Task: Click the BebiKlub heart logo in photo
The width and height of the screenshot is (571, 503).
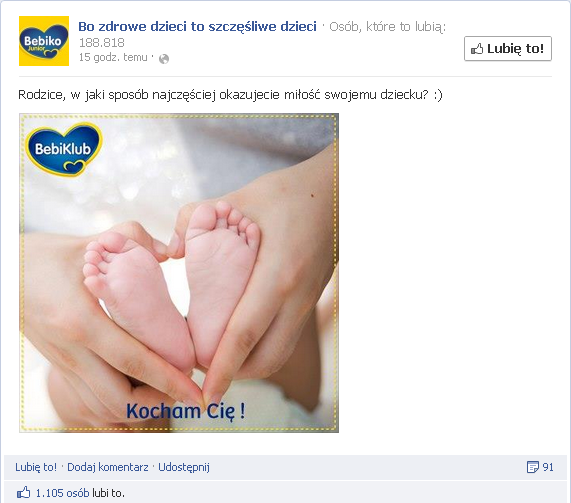Action: click(63, 150)
